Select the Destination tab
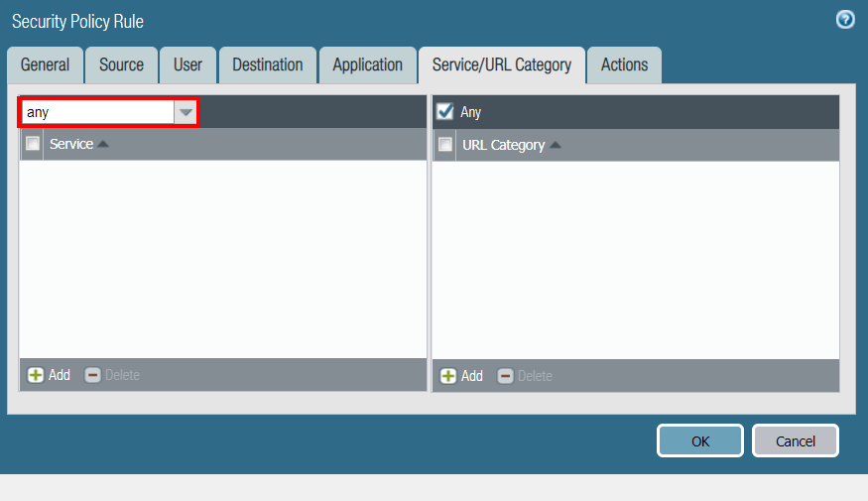Viewport: 868px width, 501px height. [267, 64]
